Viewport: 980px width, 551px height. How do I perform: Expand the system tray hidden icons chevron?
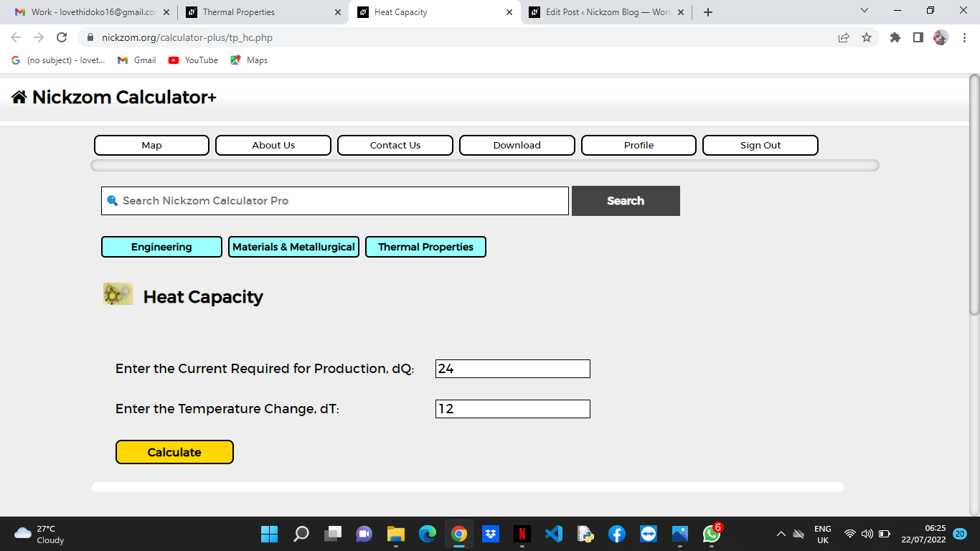781,534
